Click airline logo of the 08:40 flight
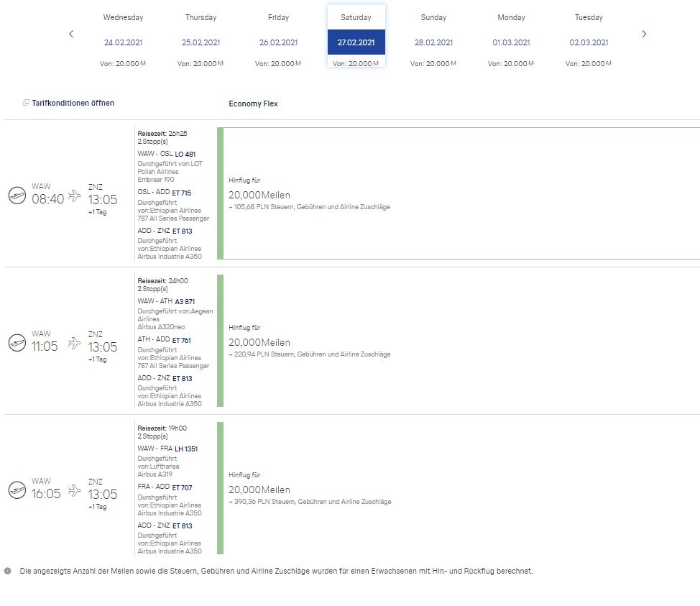The width and height of the screenshot is (700, 606). click(17, 195)
